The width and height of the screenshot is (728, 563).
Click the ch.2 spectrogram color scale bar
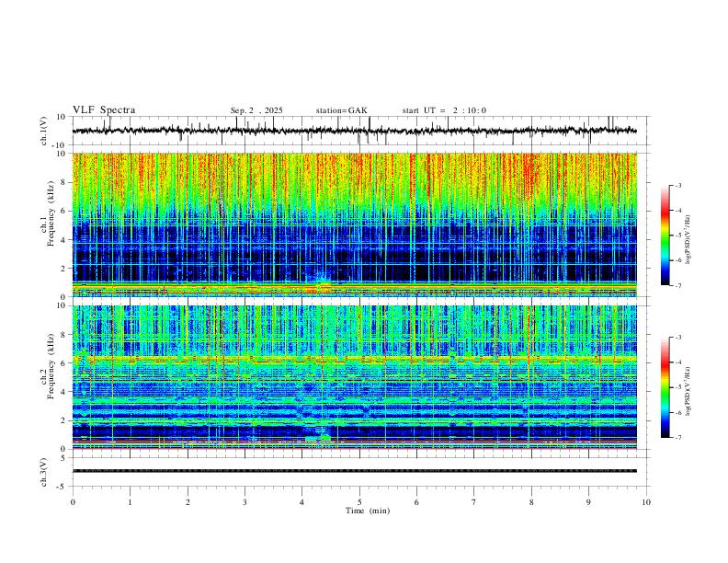(665, 387)
